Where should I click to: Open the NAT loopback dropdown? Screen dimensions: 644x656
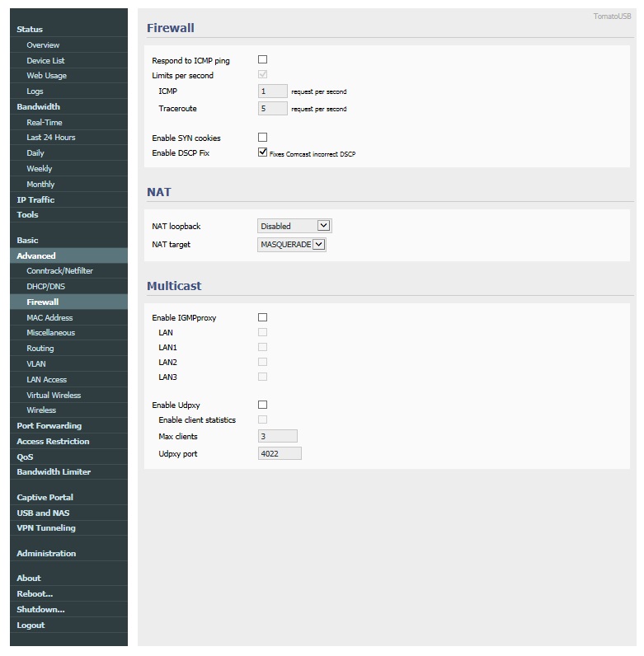point(294,226)
